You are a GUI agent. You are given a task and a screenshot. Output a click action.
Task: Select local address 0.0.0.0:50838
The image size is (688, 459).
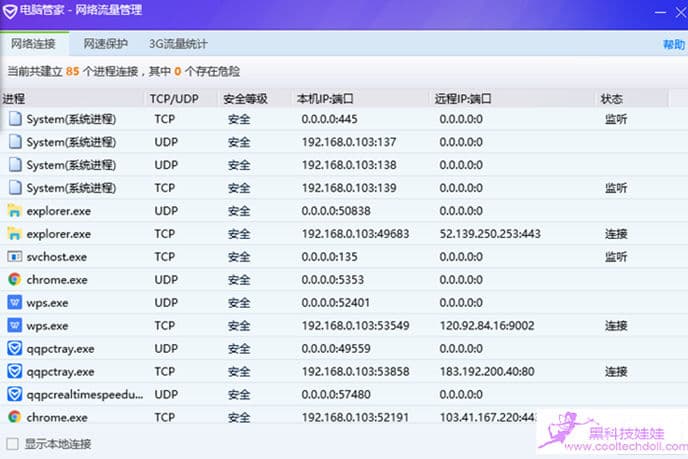pyautogui.click(x=336, y=211)
